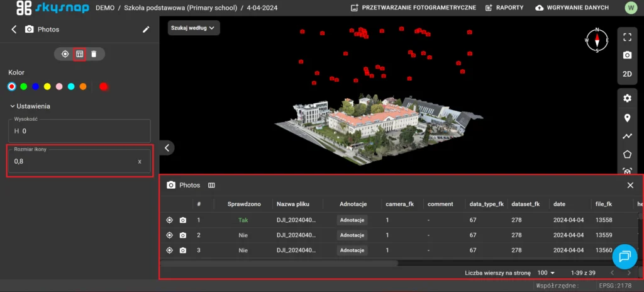Open the Szukaj według dropdown
Screen dimensions: 644x292
(194, 28)
